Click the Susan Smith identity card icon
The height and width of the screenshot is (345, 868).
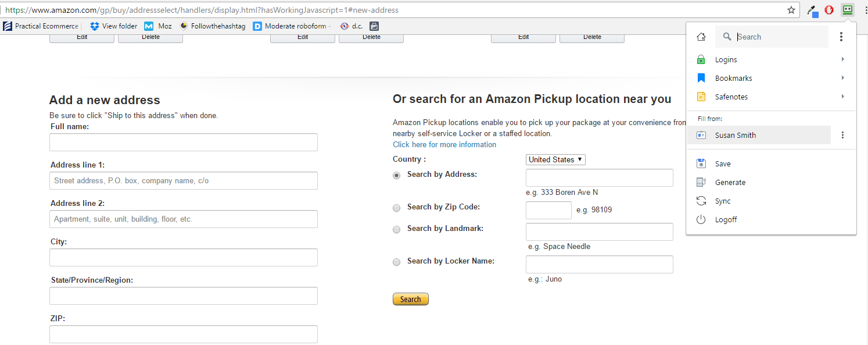701,134
